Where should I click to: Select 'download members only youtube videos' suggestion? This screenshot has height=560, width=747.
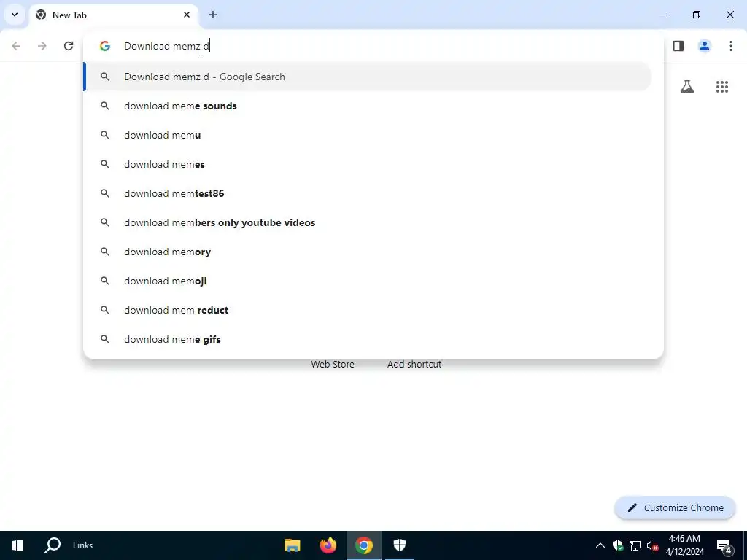(368, 222)
